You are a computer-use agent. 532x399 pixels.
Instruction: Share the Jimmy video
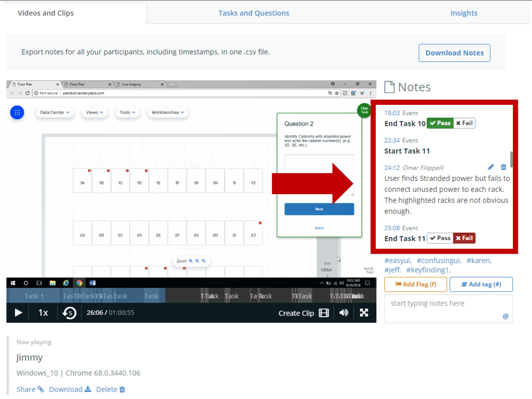tap(30, 389)
